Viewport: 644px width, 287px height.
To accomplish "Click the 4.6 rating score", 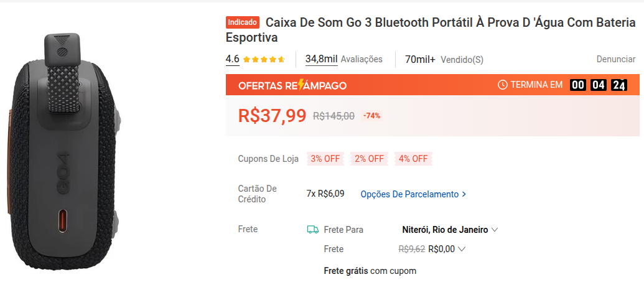I will pyautogui.click(x=232, y=59).
